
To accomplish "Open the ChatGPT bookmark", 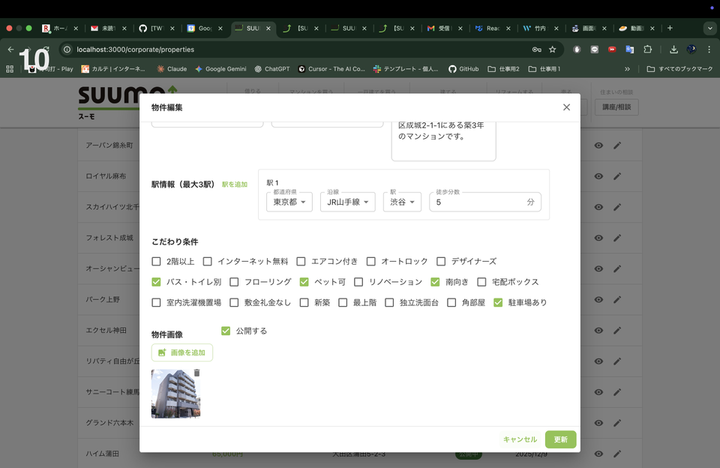I will [272, 69].
